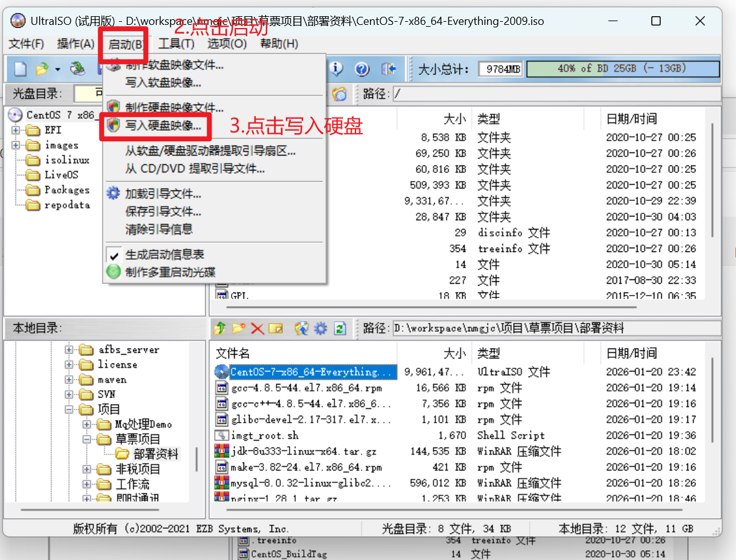Expand the Mq处理Demo folder
Screen dimensions: 736x560
coord(87,424)
